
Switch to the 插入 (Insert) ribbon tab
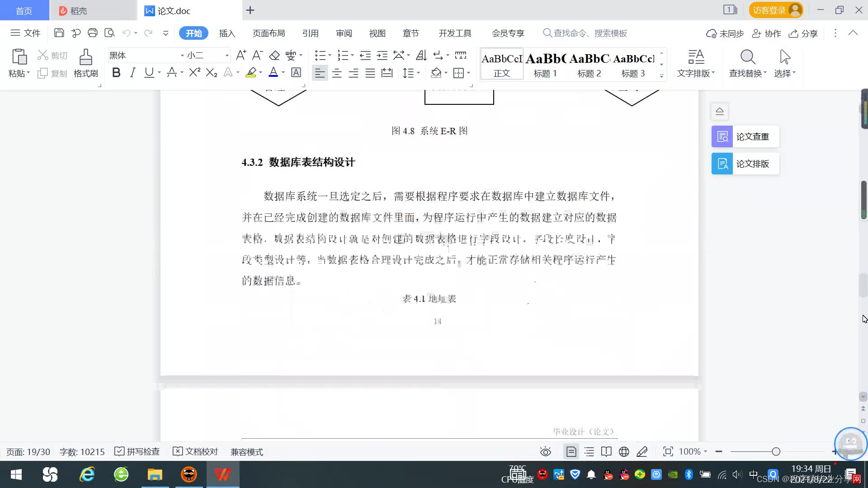point(227,33)
